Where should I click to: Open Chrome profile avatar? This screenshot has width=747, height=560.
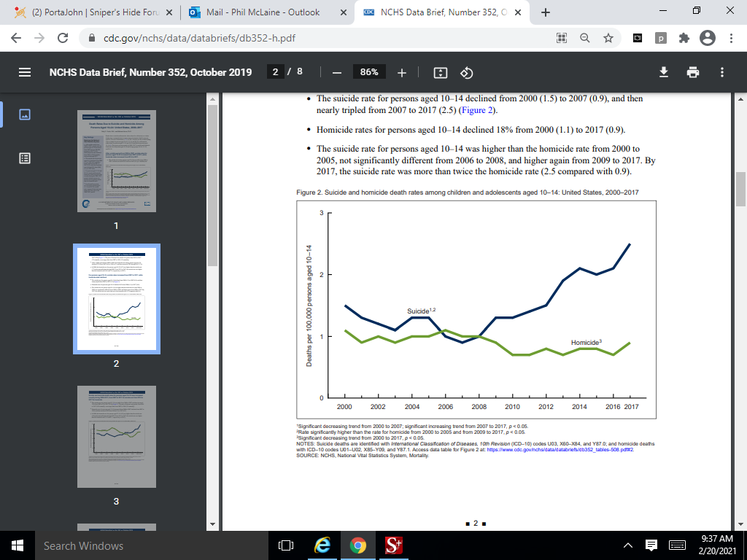click(708, 38)
